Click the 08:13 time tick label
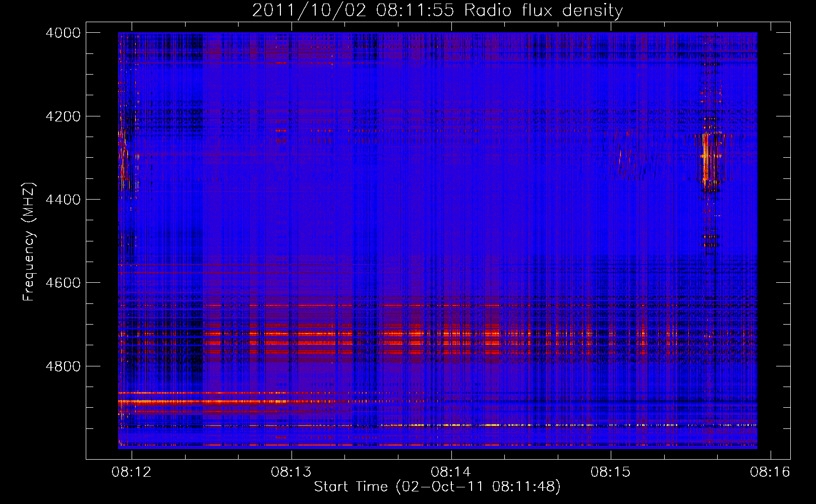Image resolution: width=816 pixels, height=504 pixels. pyautogui.click(x=291, y=472)
